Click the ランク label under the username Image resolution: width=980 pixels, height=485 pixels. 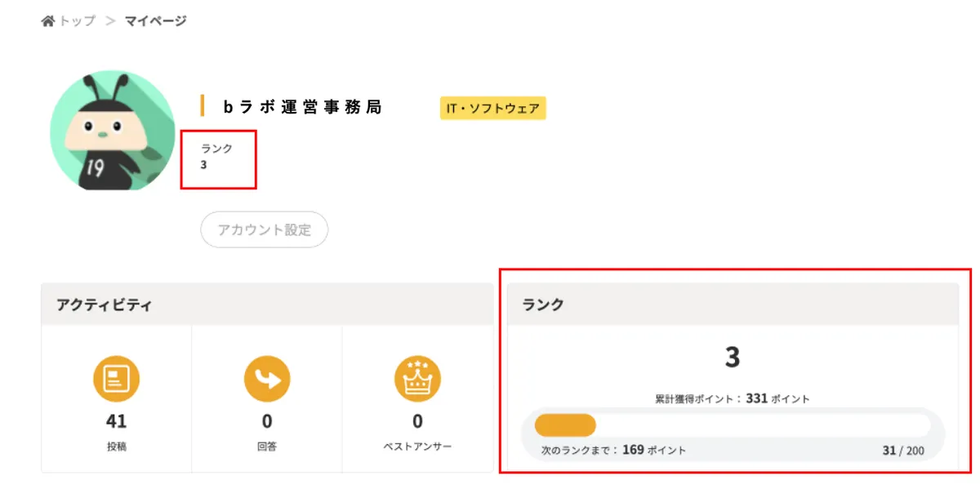tap(217, 148)
